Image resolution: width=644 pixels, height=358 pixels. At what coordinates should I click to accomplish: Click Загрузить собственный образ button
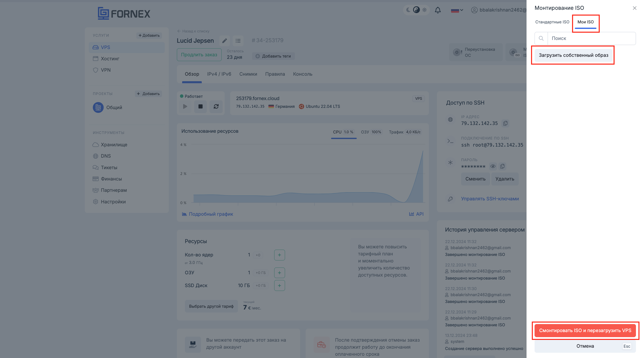click(x=573, y=55)
